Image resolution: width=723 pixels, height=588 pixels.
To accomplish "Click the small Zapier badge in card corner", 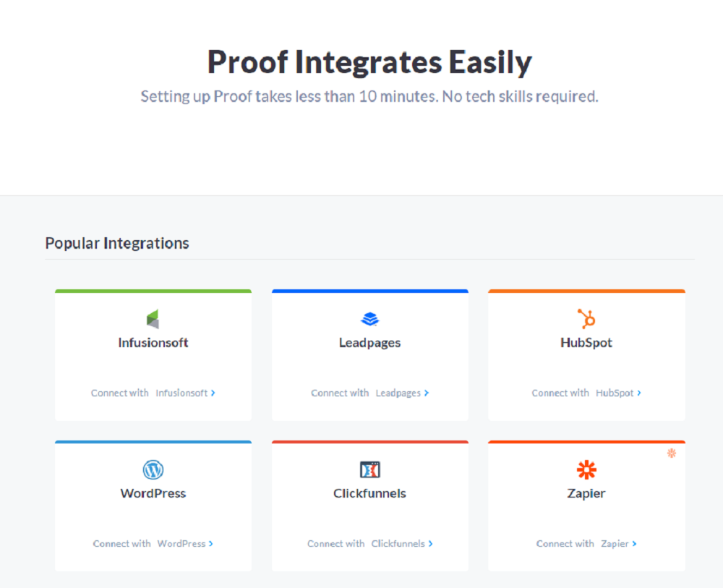I will point(672,453).
